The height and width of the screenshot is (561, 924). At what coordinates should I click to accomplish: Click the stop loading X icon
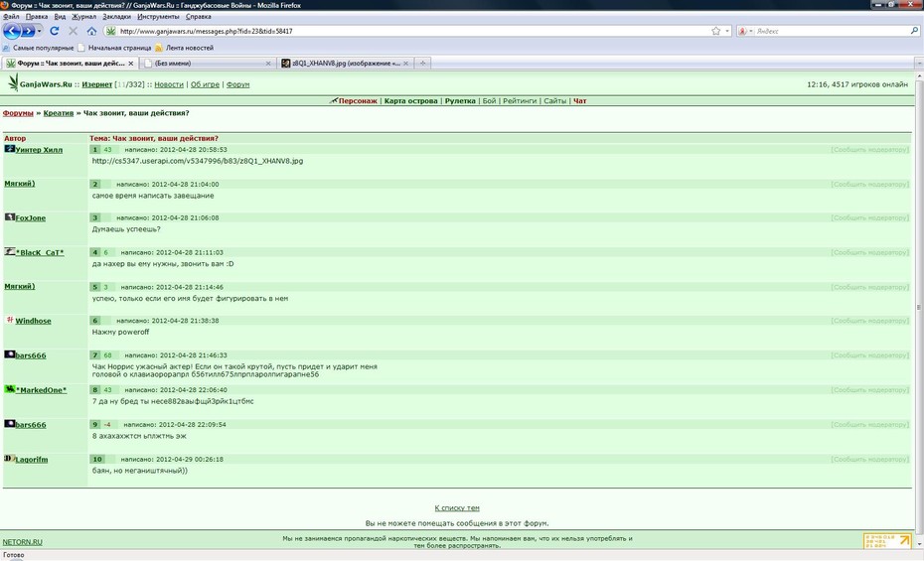[74, 31]
